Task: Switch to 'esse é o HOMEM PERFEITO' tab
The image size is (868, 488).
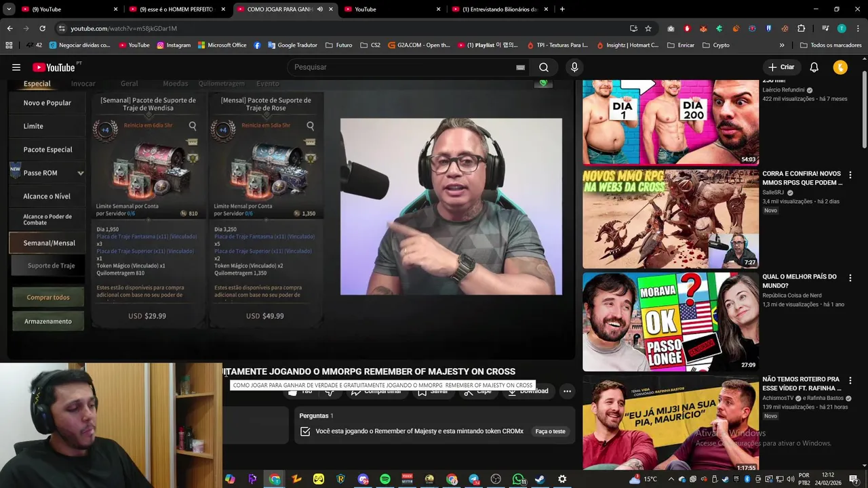Action: click(176, 9)
